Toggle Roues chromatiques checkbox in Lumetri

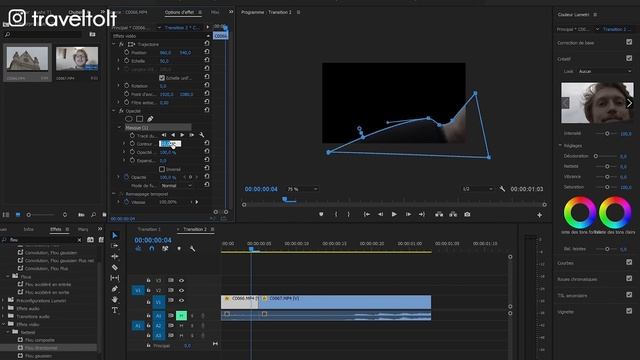(x=629, y=278)
